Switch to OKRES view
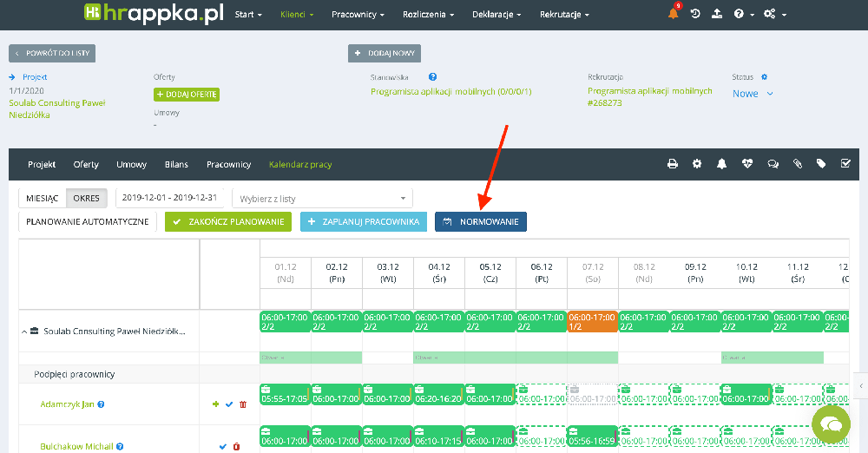 click(86, 198)
